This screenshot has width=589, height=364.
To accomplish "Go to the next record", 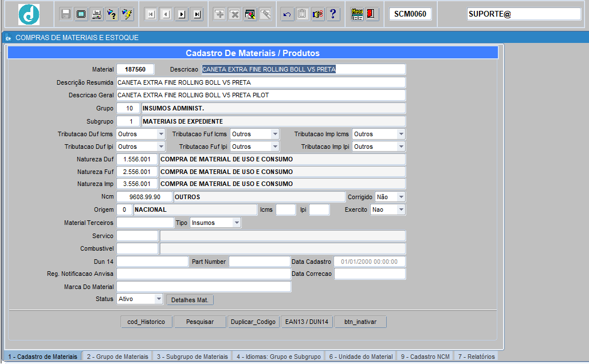I will (x=182, y=14).
